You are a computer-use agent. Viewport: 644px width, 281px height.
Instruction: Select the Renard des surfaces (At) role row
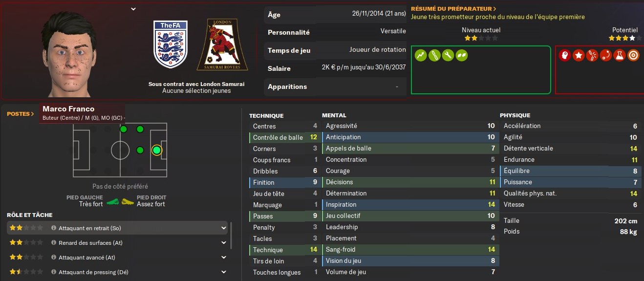pos(117,242)
